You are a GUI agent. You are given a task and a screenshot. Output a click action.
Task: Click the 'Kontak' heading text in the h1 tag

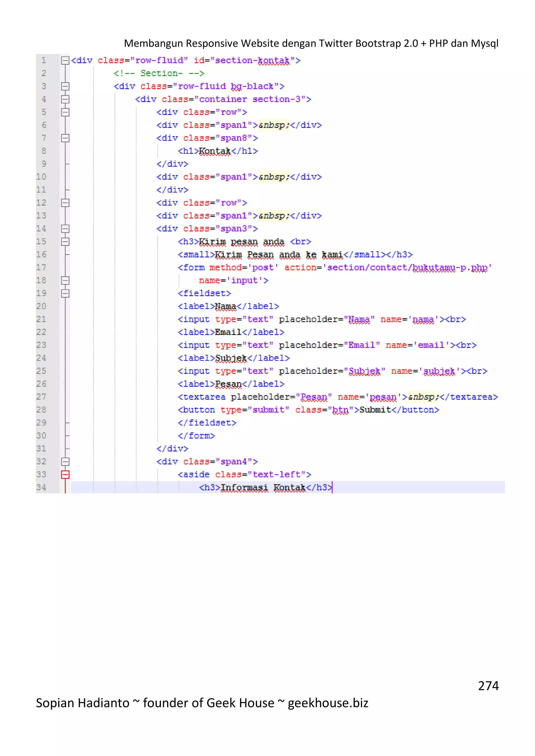point(215,151)
